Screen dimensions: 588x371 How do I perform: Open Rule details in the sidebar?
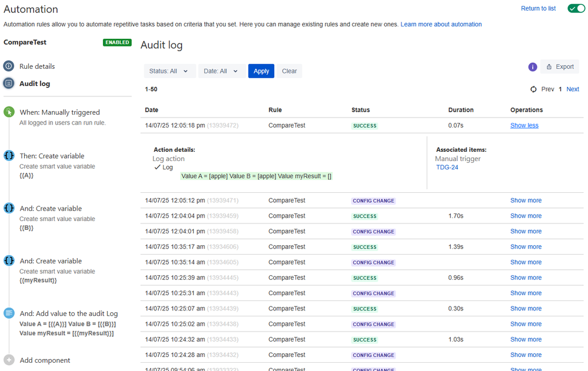tap(37, 66)
